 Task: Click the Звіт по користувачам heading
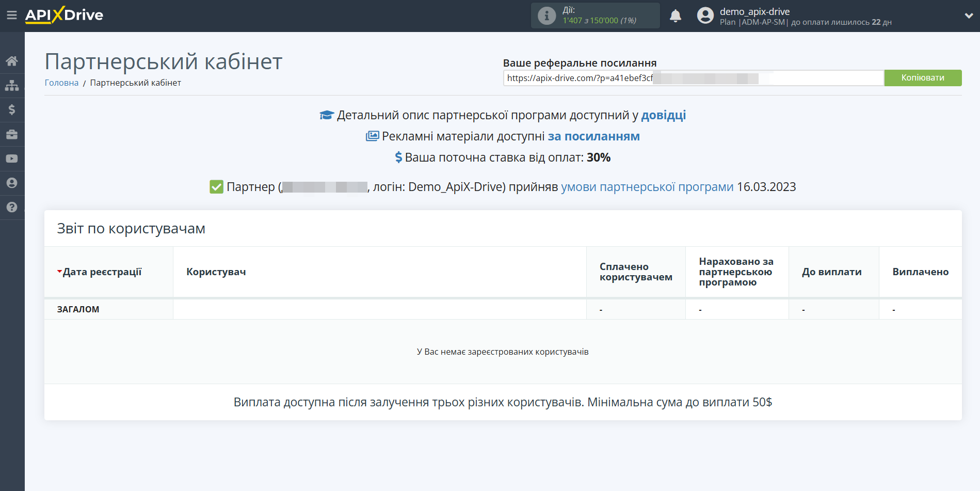(x=131, y=228)
